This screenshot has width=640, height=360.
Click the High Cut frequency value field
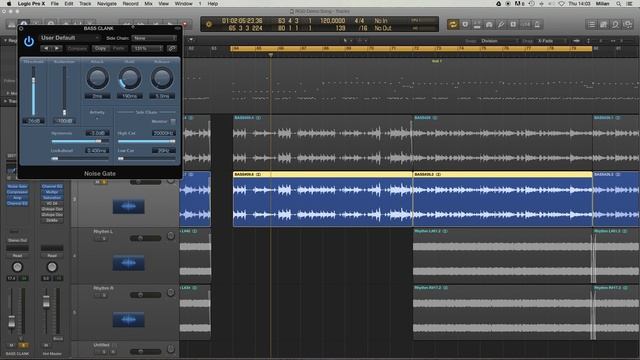pyautogui.click(x=163, y=133)
